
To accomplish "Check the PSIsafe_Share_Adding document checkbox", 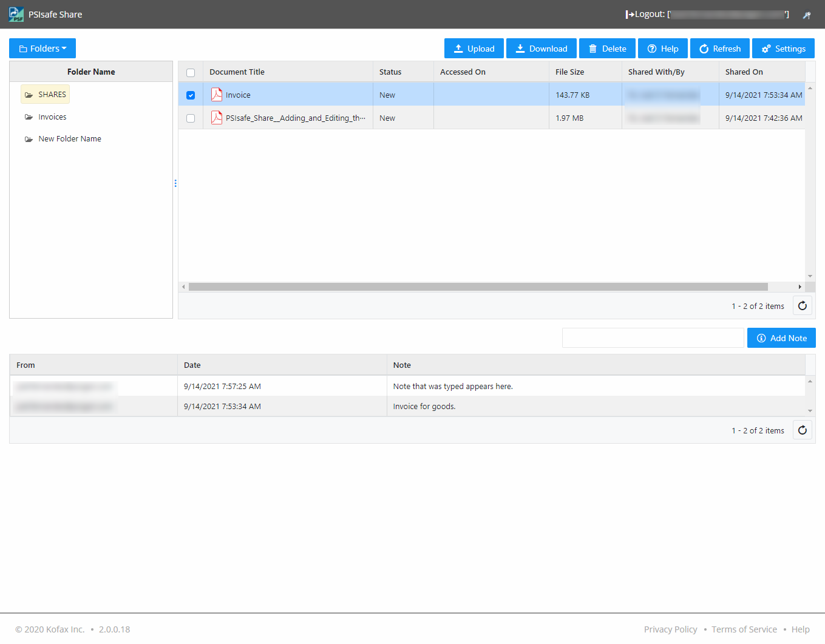I will pos(191,118).
